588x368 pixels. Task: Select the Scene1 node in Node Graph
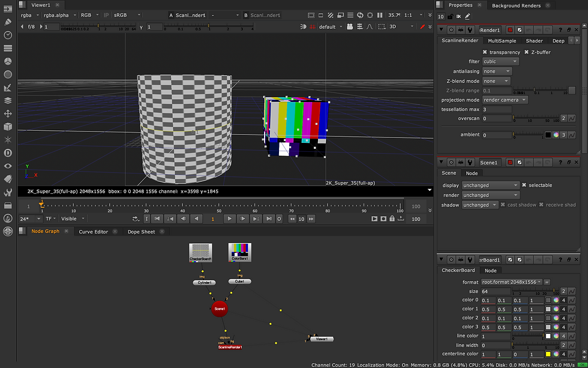[x=220, y=309]
